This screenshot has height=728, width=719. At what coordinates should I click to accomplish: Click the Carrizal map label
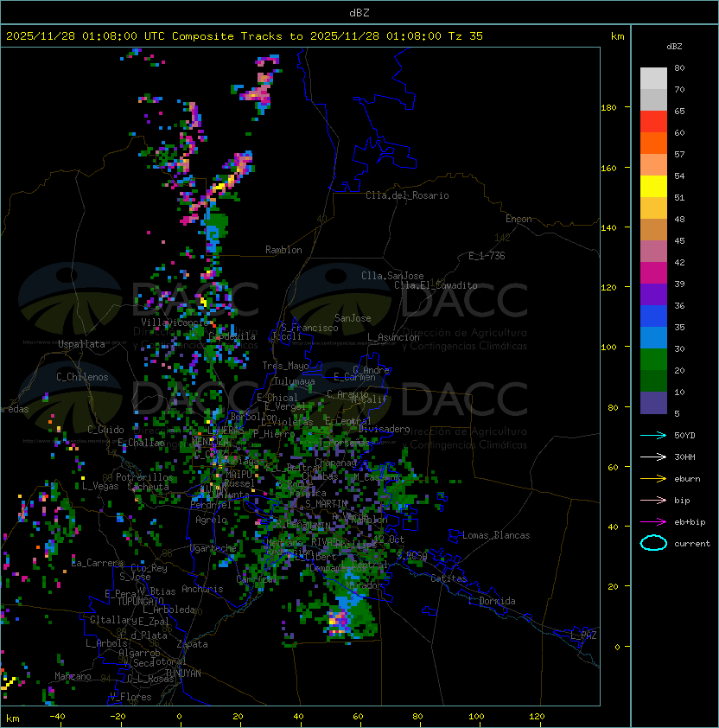point(256,579)
